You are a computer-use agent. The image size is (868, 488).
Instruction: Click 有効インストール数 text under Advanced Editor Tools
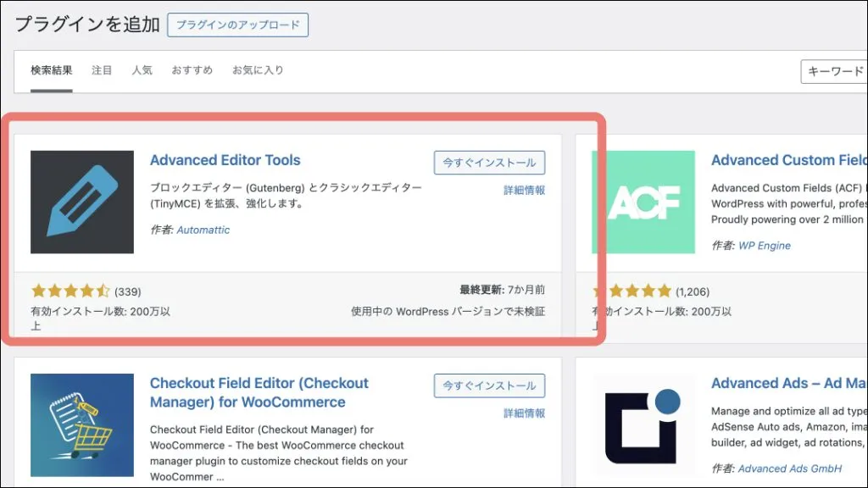[100, 319]
